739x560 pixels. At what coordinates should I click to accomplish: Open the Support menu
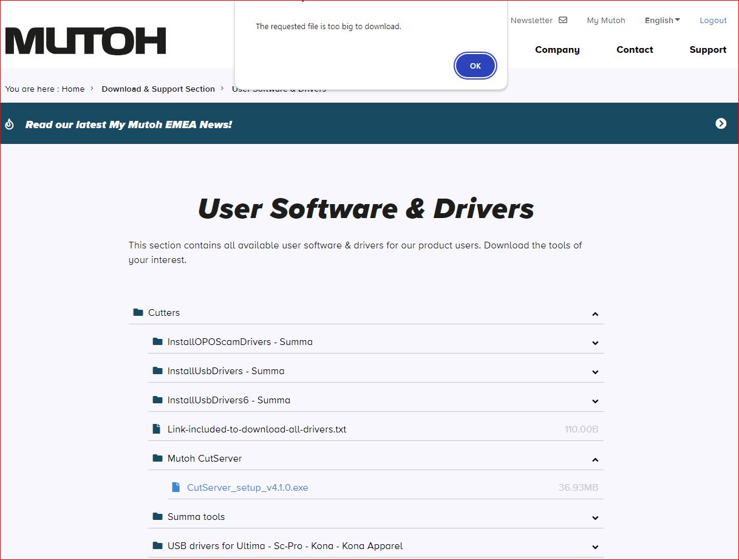708,50
